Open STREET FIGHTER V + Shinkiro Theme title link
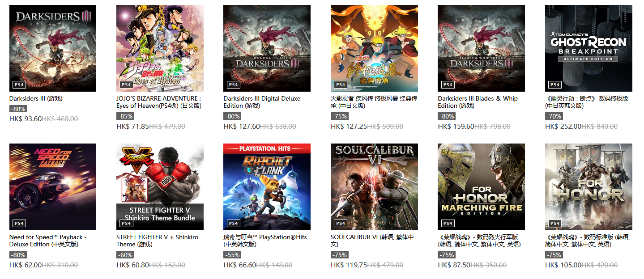This screenshot has width=644, height=279. pyautogui.click(x=157, y=241)
